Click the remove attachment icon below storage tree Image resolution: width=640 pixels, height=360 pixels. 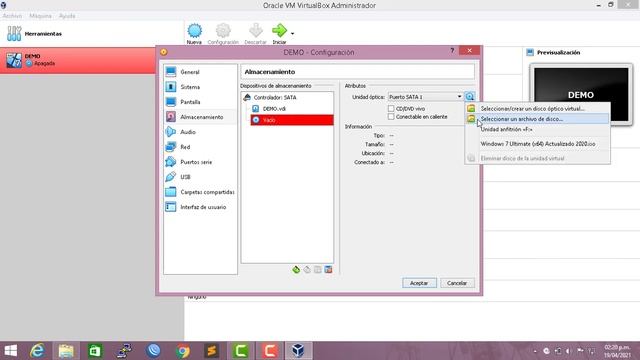pyautogui.click(x=328, y=269)
